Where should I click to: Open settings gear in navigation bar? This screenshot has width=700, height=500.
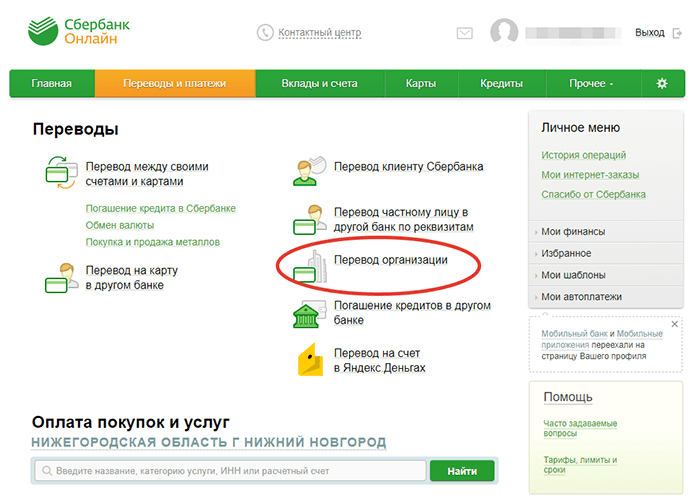[x=662, y=83]
